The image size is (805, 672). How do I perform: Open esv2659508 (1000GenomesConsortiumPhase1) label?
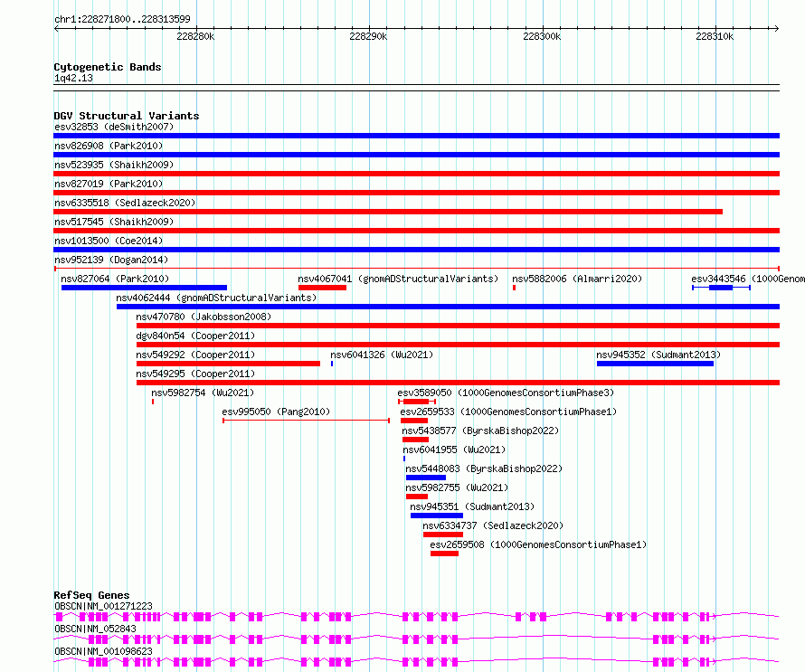[x=538, y=544]
